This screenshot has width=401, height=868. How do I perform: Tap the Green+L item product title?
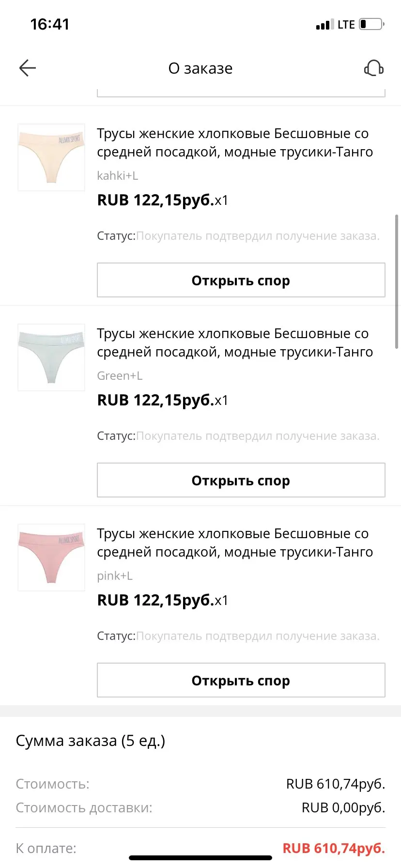click(234, 342)
